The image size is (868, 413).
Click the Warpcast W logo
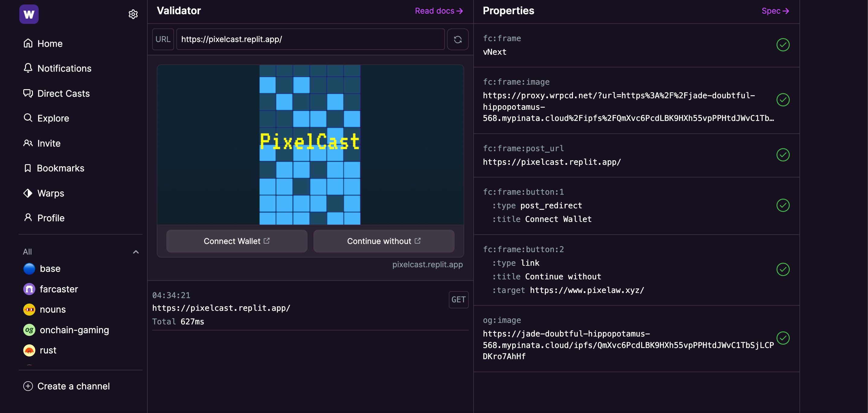pos(29,14)
